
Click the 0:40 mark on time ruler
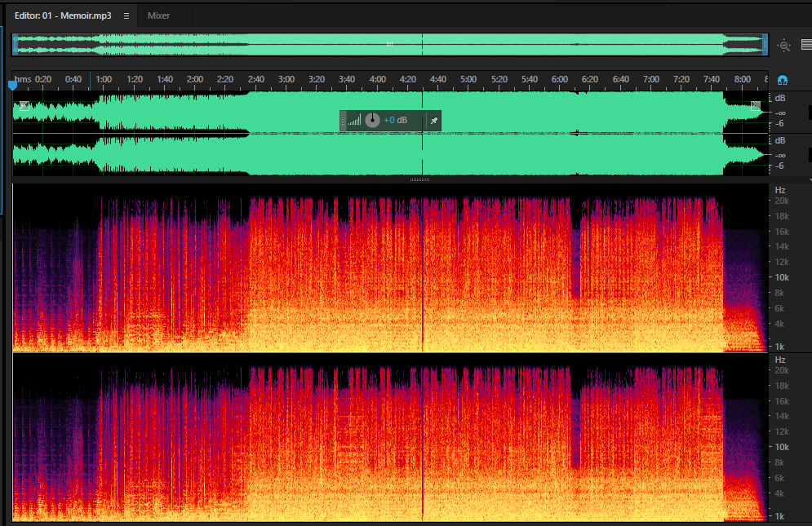click(x=73, y=79)
